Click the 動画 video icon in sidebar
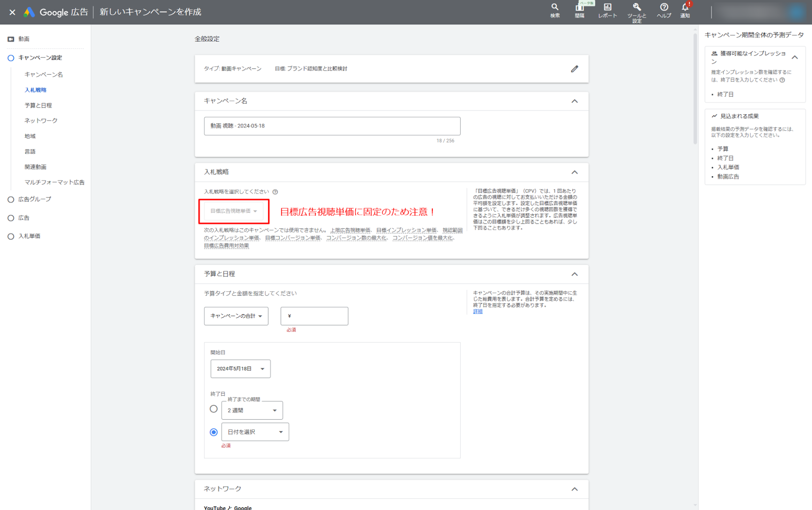The image size is (812, 510). (x=11, y=39)
